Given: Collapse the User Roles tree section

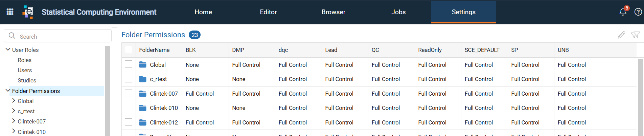Looking at the screenshot, I should (x=8, y=50).
